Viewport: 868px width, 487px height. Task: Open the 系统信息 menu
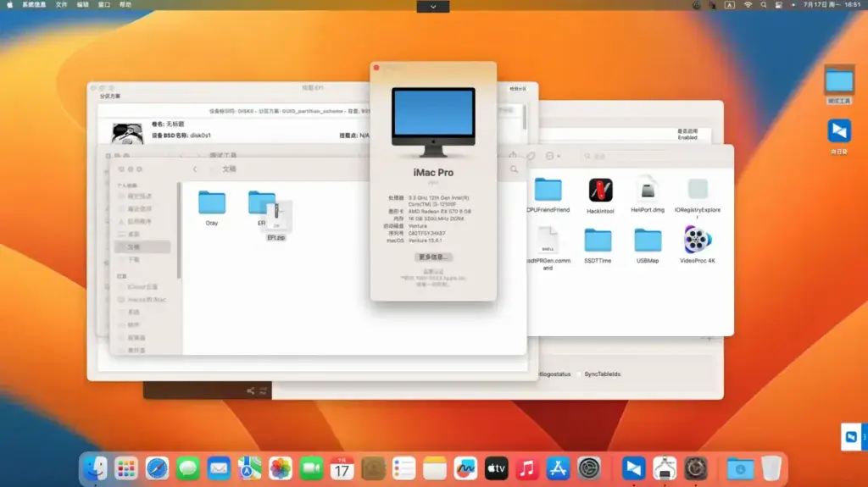click(34, 4)
